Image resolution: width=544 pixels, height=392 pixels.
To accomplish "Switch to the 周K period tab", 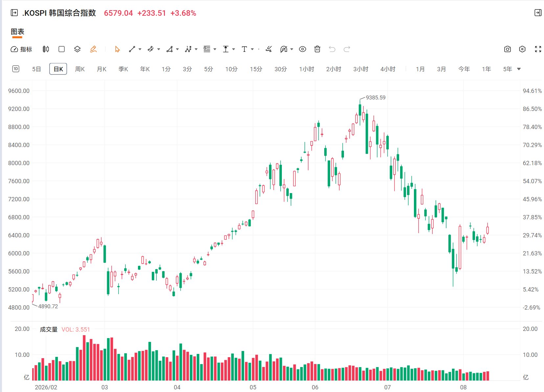I will pyautogui.click(x=80, y=69).
